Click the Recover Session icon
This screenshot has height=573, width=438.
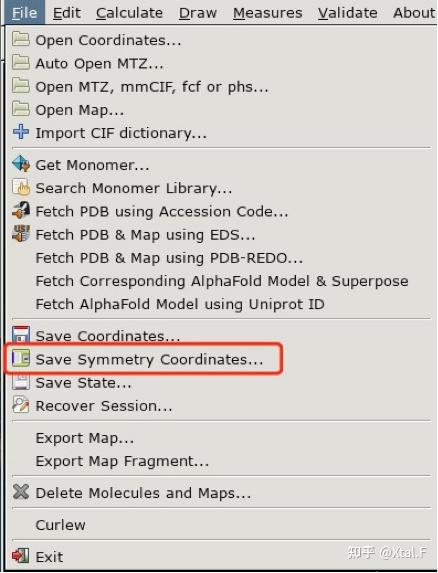21,405
